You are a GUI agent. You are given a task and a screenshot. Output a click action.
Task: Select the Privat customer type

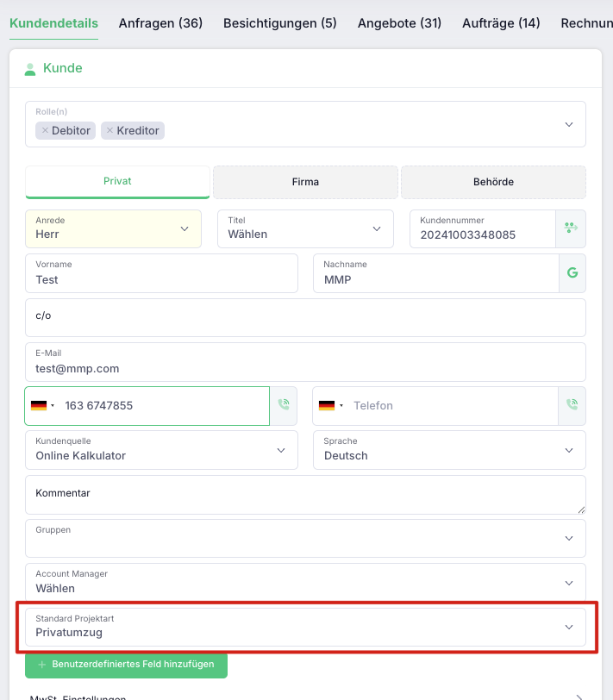coord(117,182)
